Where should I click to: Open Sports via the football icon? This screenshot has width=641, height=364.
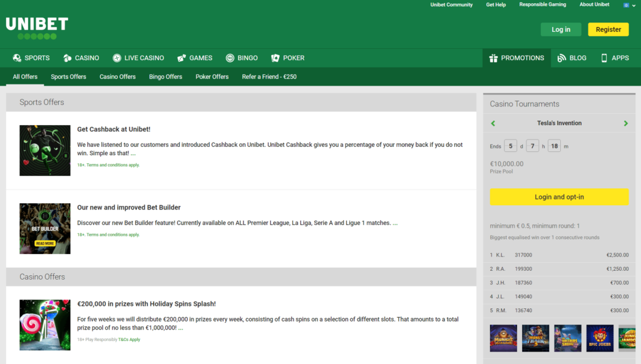17,58
